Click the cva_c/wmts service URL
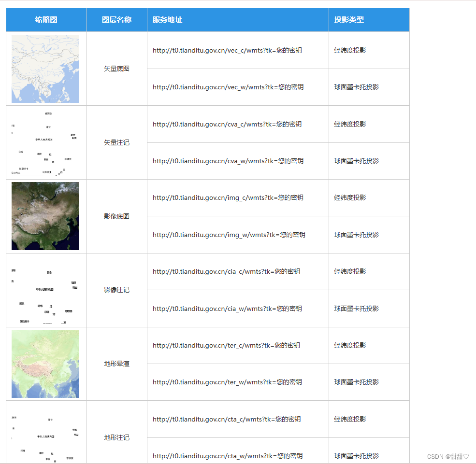This screenshot has height=464, width=476. point(227,125)
